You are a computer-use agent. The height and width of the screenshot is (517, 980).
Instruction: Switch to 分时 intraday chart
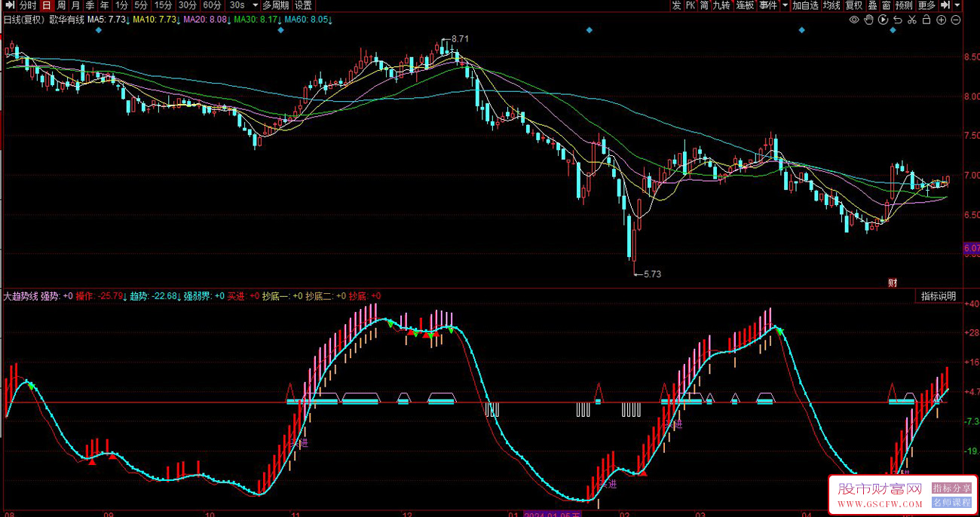click(x=28, y=5)
